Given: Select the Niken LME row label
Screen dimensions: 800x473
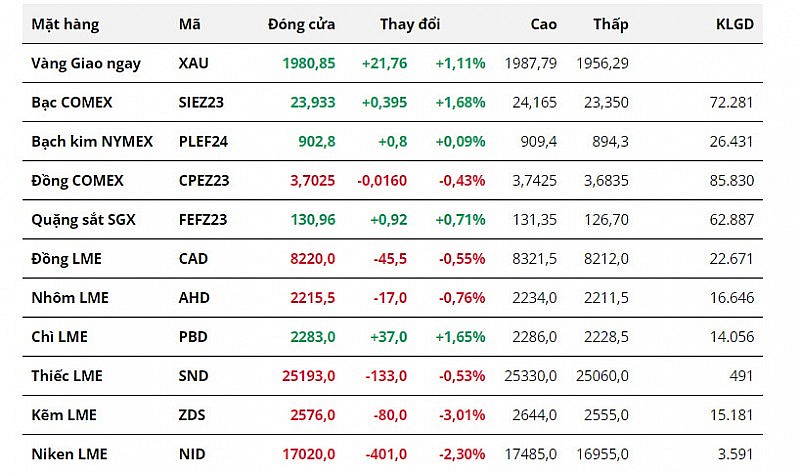Looking at the screenshot, I should (x=68, y=454).
